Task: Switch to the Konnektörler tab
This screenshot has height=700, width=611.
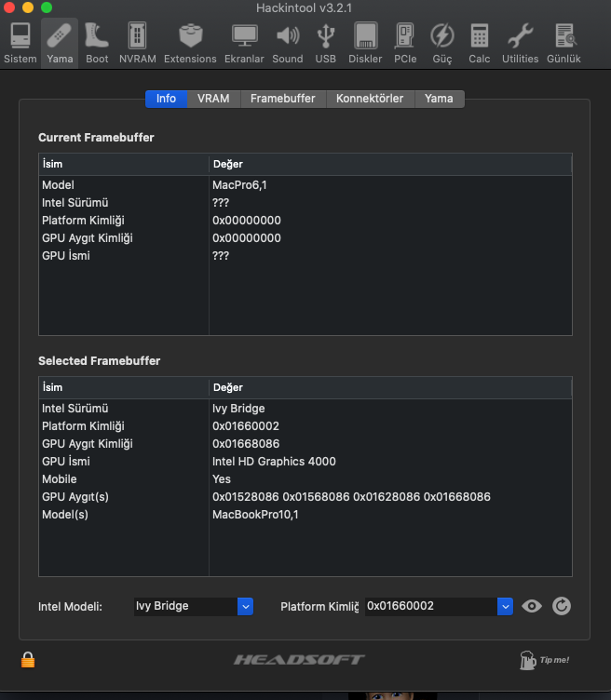Action: click(x=370, y=99)
